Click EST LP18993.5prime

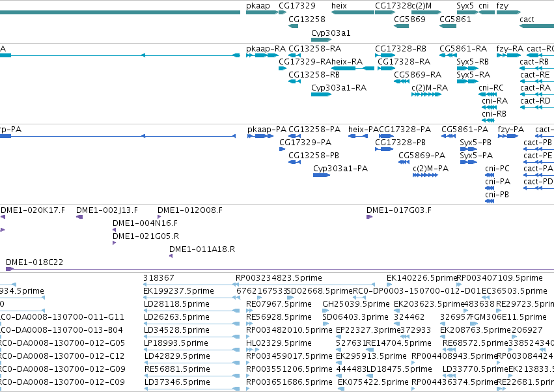click(x=176, y=343)
